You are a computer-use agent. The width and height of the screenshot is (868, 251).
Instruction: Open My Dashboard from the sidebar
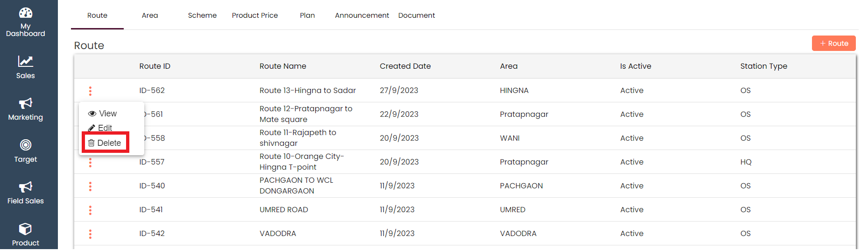[26, 22]
